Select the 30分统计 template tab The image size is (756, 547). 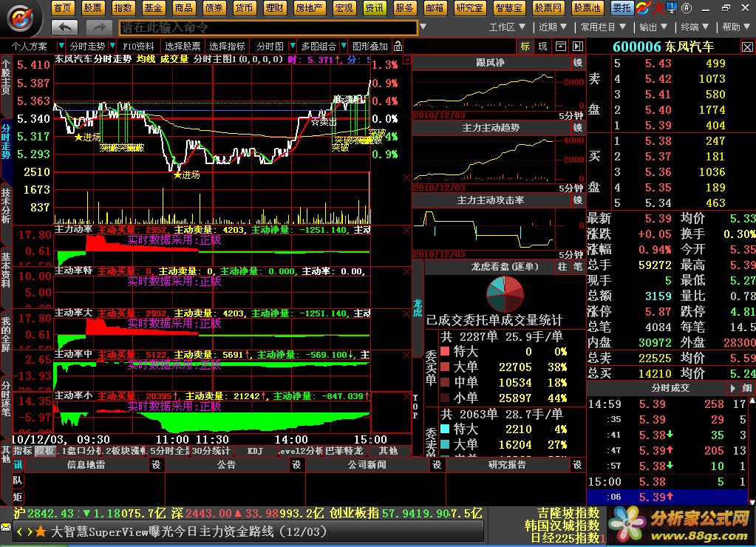tap(211, 451)
